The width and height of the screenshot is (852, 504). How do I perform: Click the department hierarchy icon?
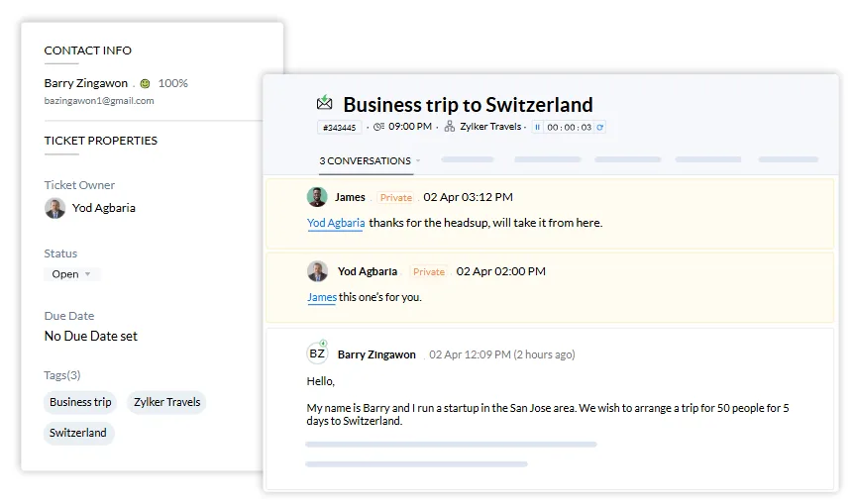[450, 127]
